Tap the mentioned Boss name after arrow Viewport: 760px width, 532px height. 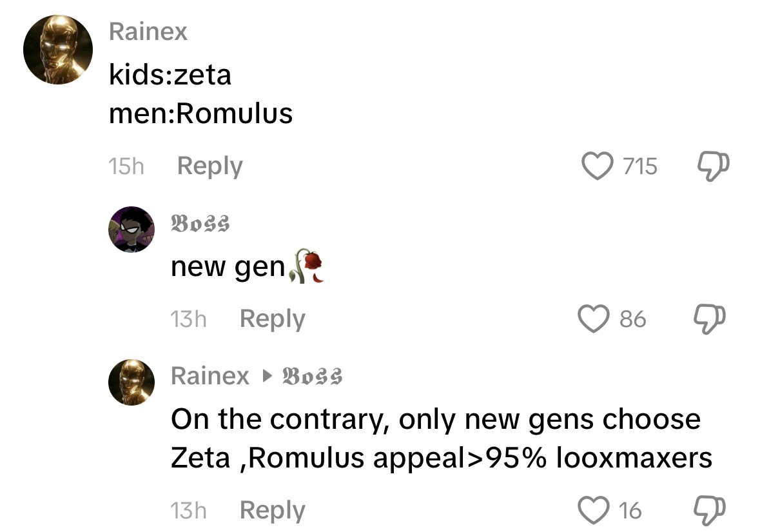click(313, 375)
